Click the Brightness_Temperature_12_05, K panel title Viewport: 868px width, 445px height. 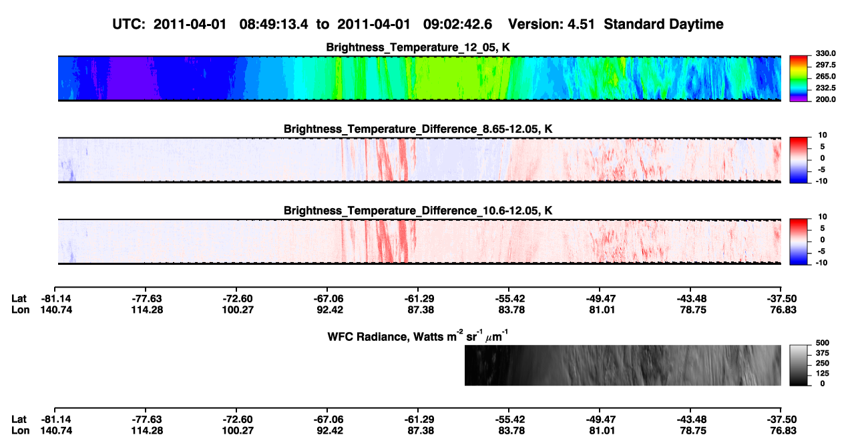tap(418, 47)
